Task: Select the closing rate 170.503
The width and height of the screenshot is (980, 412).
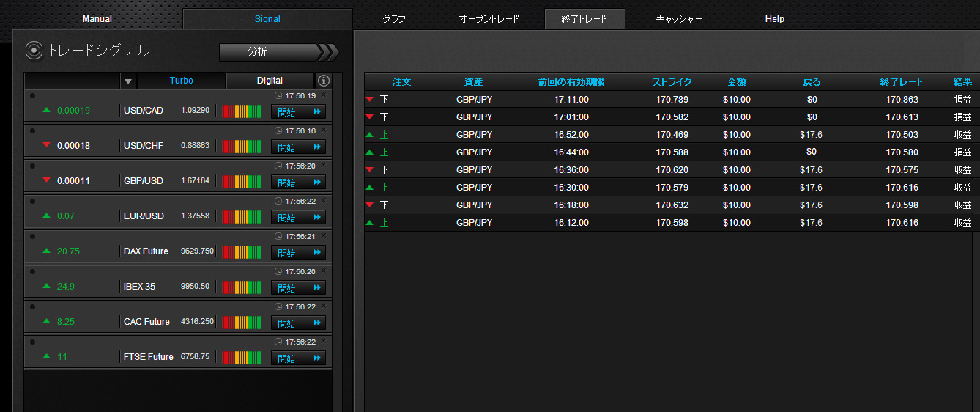Action: (x=902, y=135)
